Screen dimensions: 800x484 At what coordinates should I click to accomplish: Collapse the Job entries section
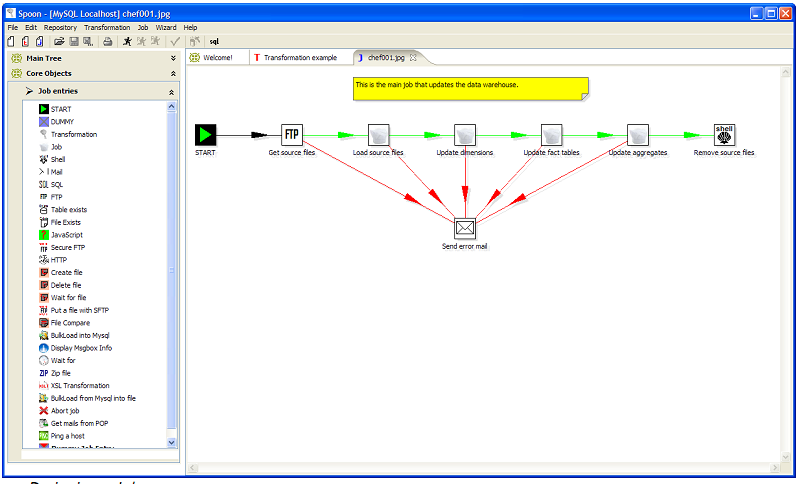[170, 91]
